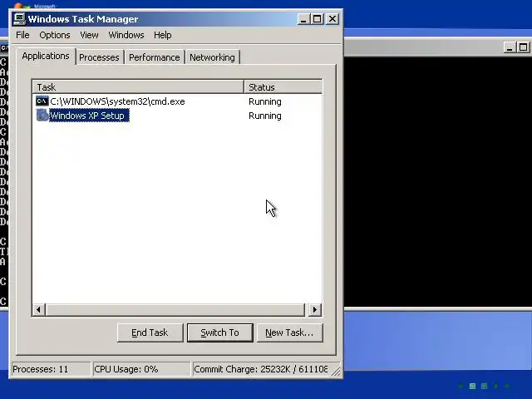Select the C:\WINDOWS\system32\cmd.exe task
The height and width of the screenshot is (399, 532).
tap(117, 101)
